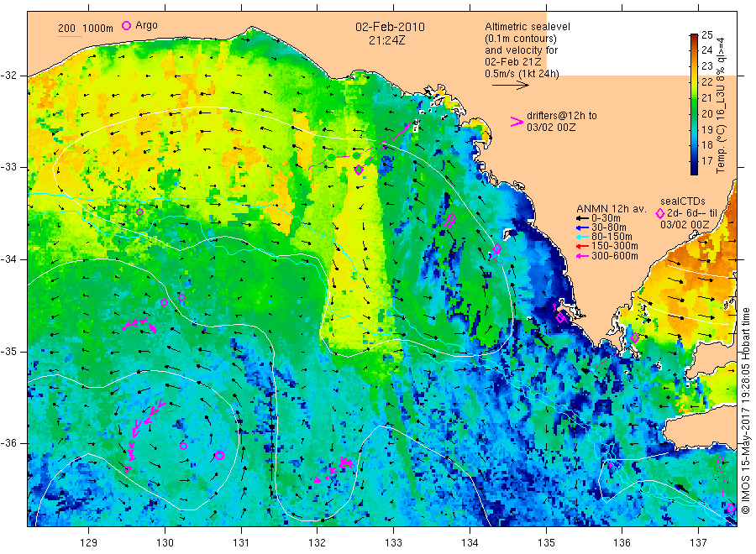This screenshot has width=756, height=554.
Task: Click the magenta 300-600m legend arrow
Action: [x=582, y=256]
